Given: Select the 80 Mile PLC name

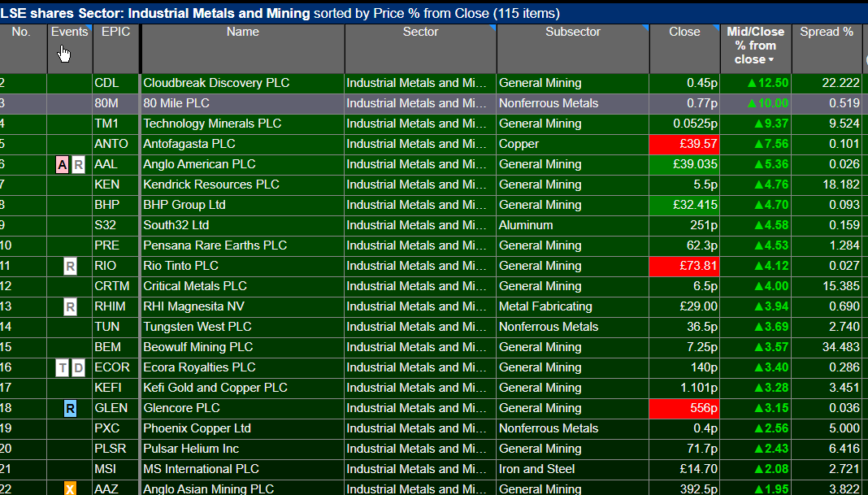Looking at the screenshot, I should click(x=176, y=103).
